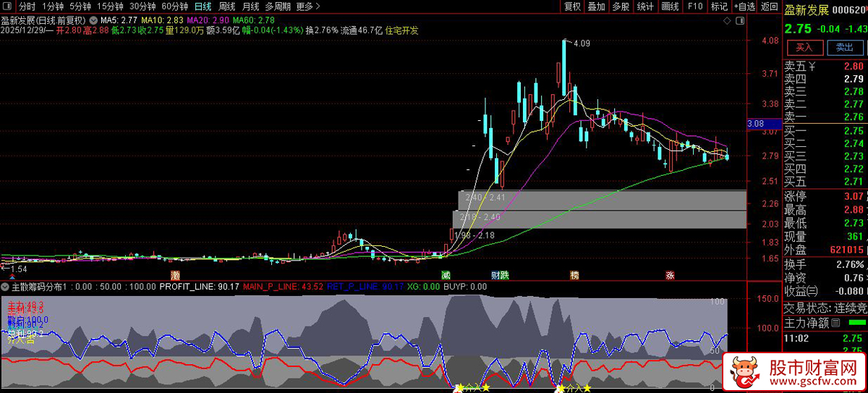The width and height of the screenshot is (868, 393).
Task: Add stock via +自选 button
Action: [x=744, y=7]
